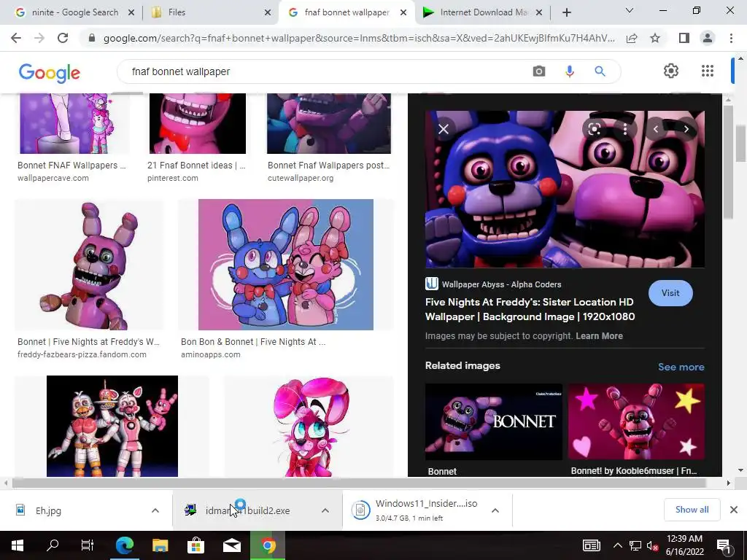Open Microsoft Store from taskbar
Screen dimensions: 747x560
point(196,545)
